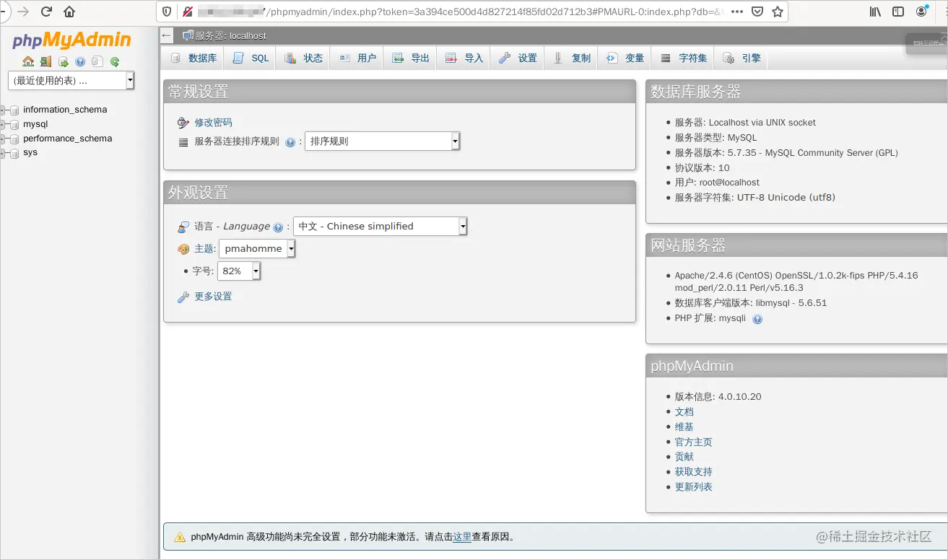
Task: Switch to the SQL tab
Action: pyautogui.click(x=251, y=58)
